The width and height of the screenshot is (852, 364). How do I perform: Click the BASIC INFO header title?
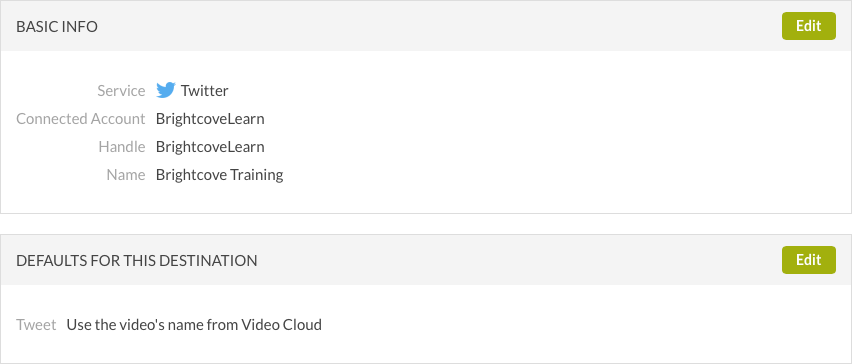[x=57, y=27]
